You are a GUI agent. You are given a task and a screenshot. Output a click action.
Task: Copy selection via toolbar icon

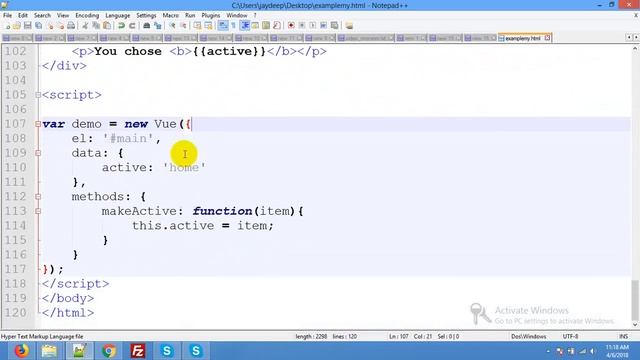(x=96, y=26)
